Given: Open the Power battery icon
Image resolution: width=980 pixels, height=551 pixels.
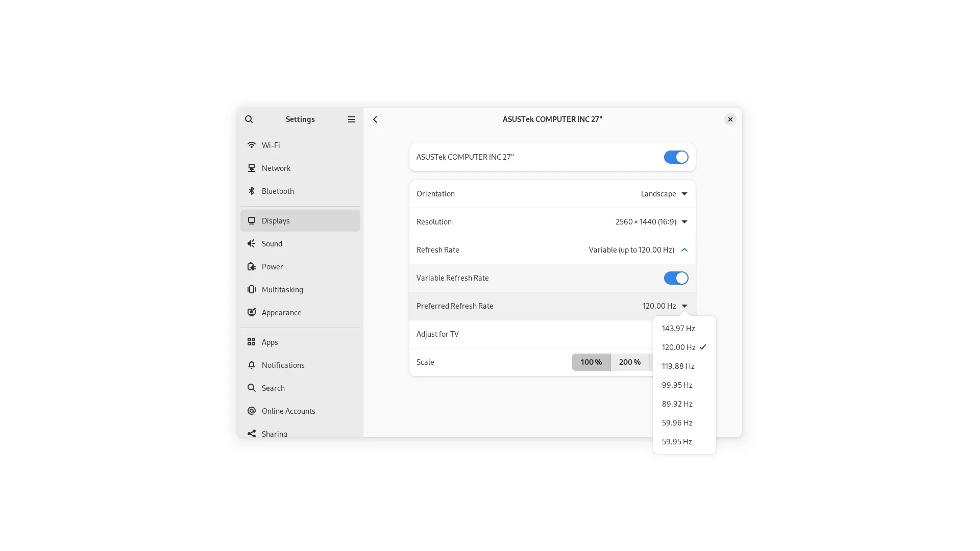Looking at the screenshot, I should pos(251,267).
